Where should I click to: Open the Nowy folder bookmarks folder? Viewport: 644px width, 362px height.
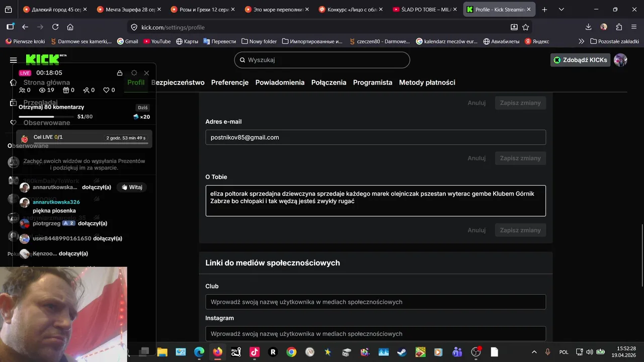(259, 41)
